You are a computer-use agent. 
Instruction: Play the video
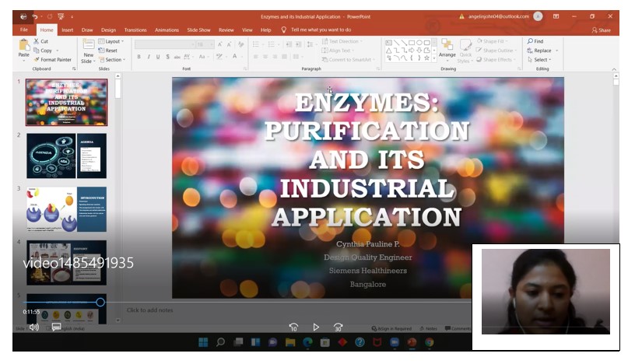[316, 327]
